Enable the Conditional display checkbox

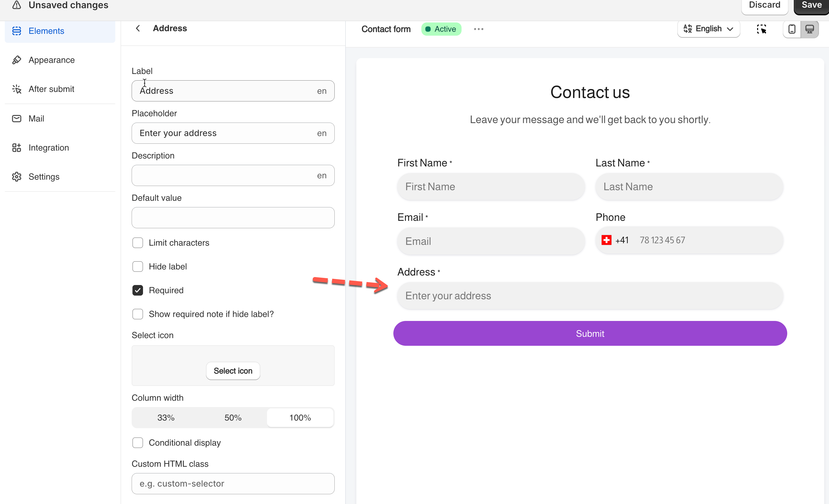point(138,443)
